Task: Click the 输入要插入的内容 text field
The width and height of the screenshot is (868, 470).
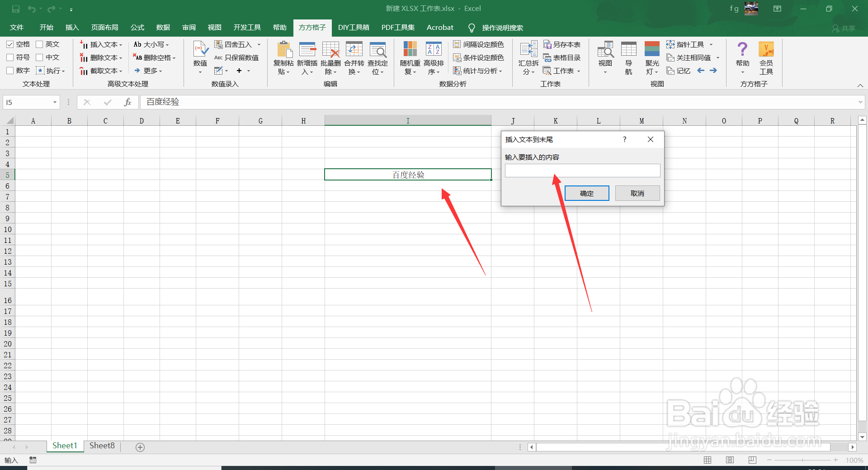Action: [x=582, y=171]
